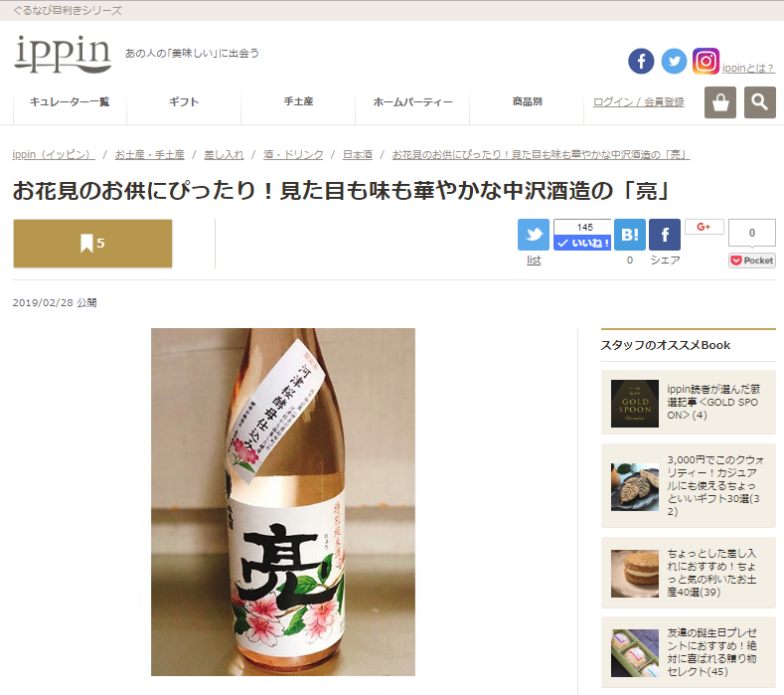
Task: Bookmark with the Hatena B! button
Action: (630, 235)
